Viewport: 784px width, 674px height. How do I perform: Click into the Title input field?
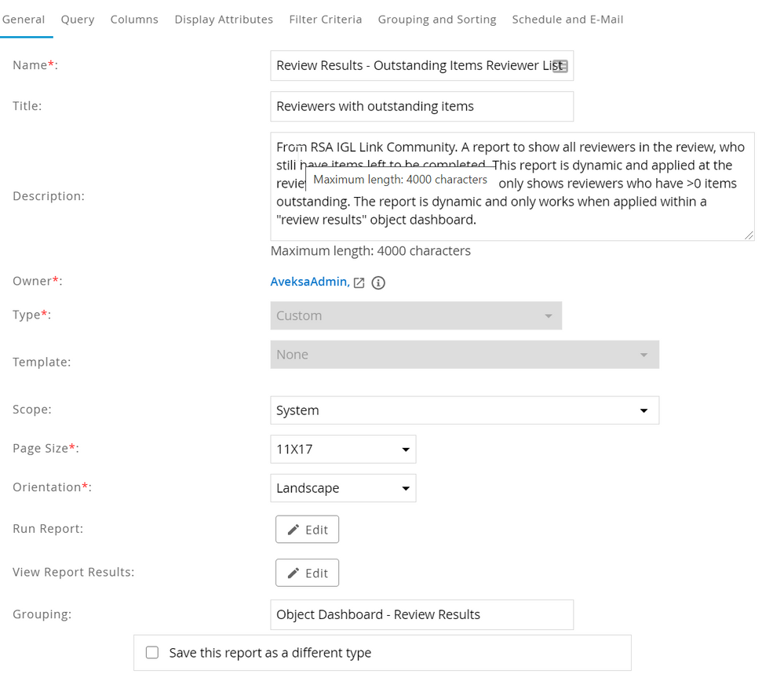[x=421, y=107]
